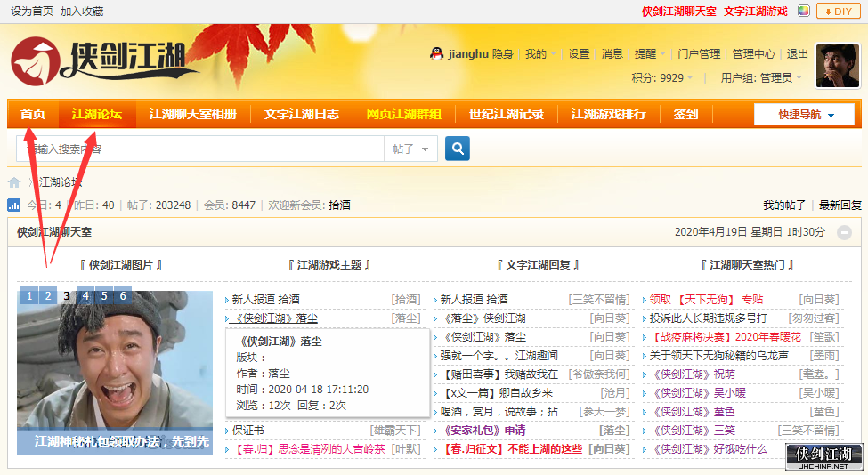The width and height of the screenshot is (868, 475).
Task: Open the underlined 《侠剑江湖》落尘 game topic
Action: tap(274, 318)
